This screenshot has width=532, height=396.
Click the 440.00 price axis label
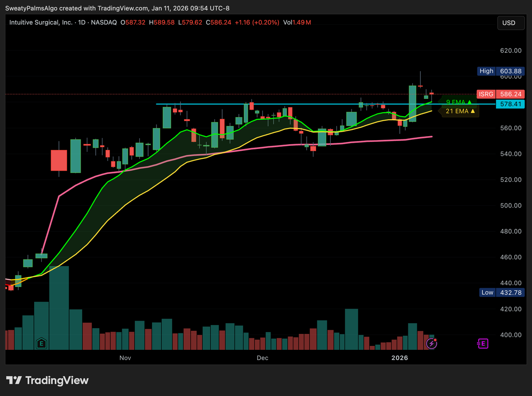[x=510, y=283]
